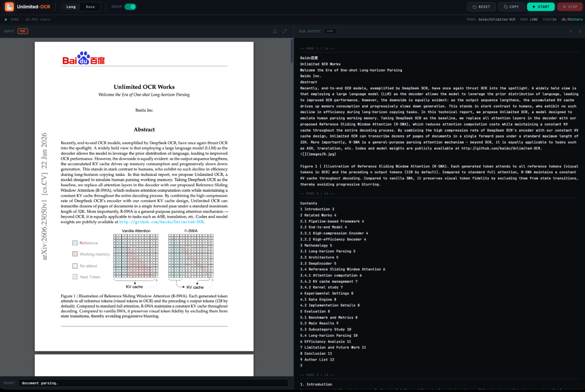
Task: Switch to the Base mode tab
Action: click(90, 6)
